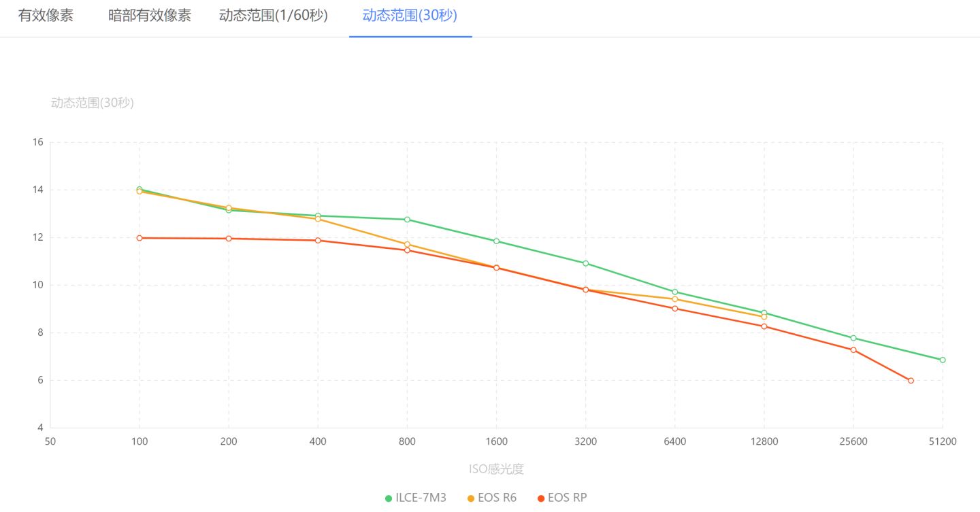Viewport: 980px width, 512px height.
Task: Click the red data point near ISO 40000
Action: tap(910, 380)
